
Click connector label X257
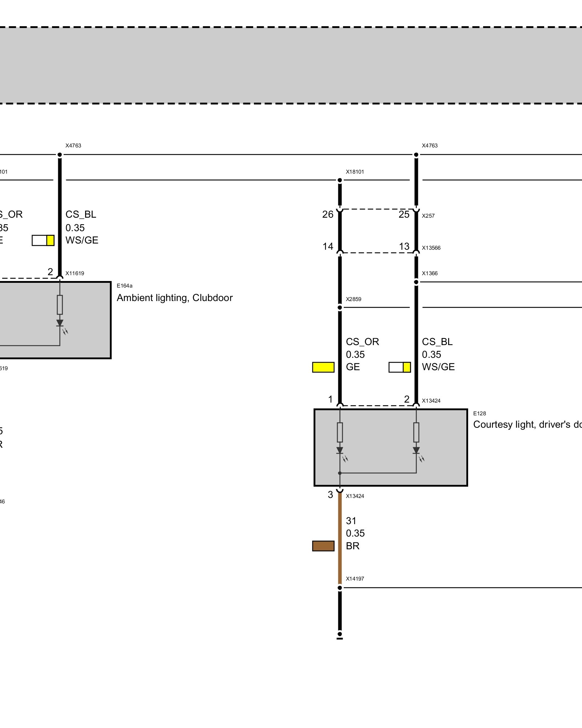(x=428, y=216)
